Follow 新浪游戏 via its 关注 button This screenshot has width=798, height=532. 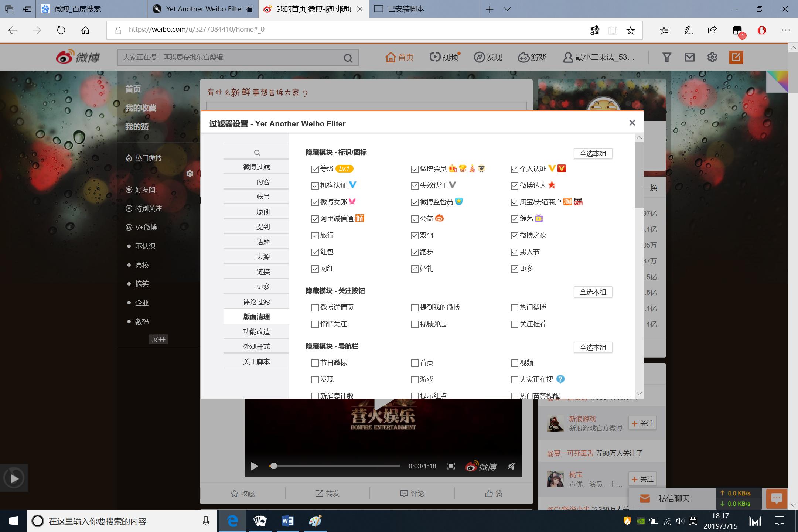click(643, 423)
